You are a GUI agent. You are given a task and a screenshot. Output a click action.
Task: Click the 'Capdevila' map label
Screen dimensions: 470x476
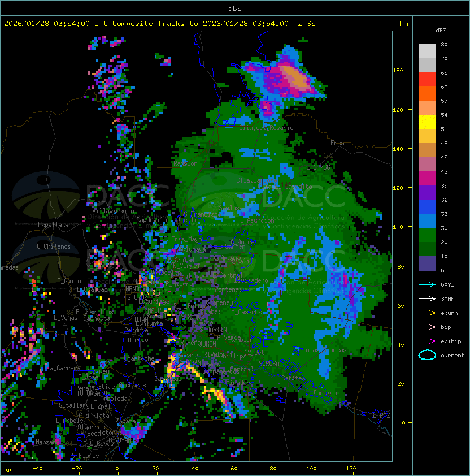152,220
